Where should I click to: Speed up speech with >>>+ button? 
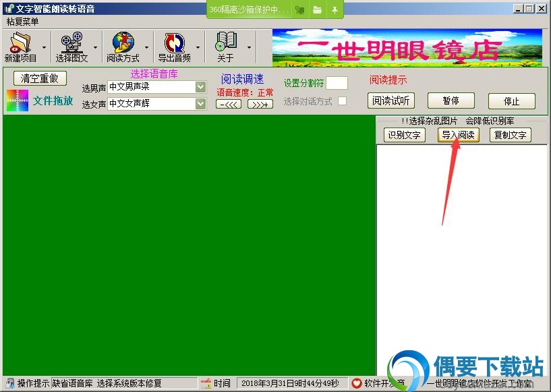[260, 105]
